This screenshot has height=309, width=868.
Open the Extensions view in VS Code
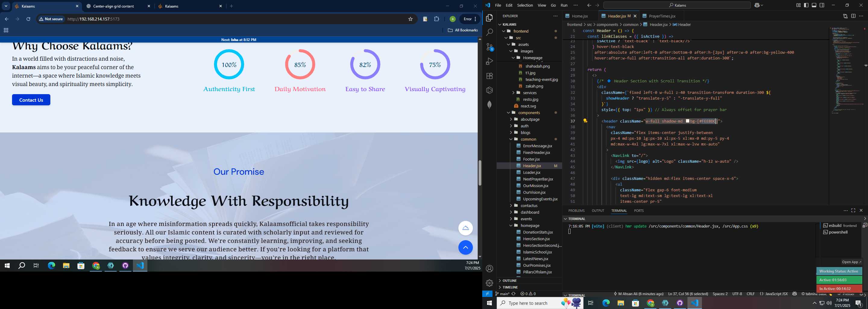tap(489, 76)
